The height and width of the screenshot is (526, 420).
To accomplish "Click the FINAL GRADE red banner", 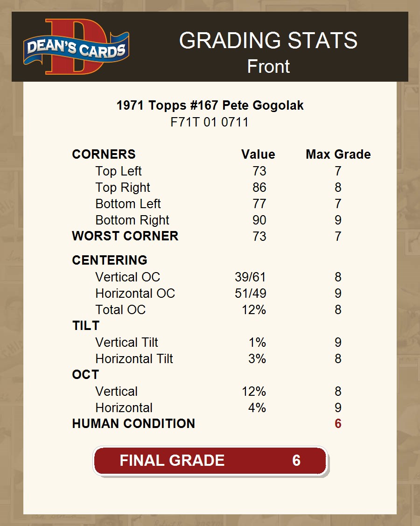I will (x=210, y=461).
